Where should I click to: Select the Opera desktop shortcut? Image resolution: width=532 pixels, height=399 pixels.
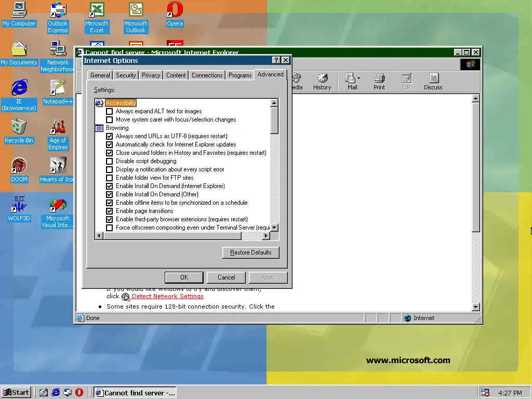(x=175, y=14)
